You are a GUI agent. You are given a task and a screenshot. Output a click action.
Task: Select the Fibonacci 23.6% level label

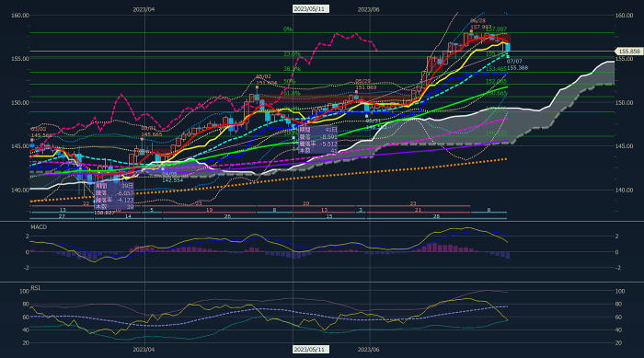292,54
